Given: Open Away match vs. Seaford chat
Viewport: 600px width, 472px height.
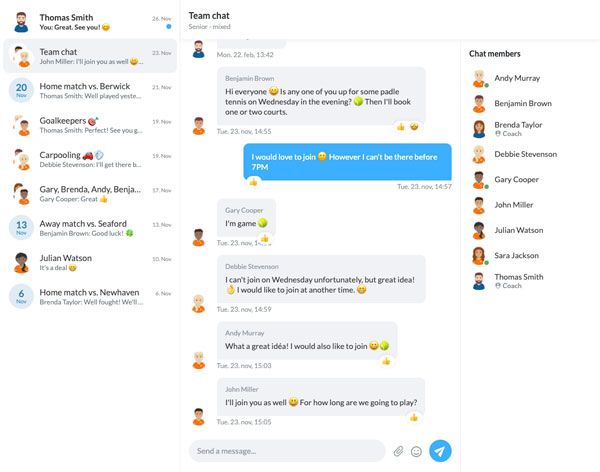Looking at the screenshot, I should pos(90,228).
